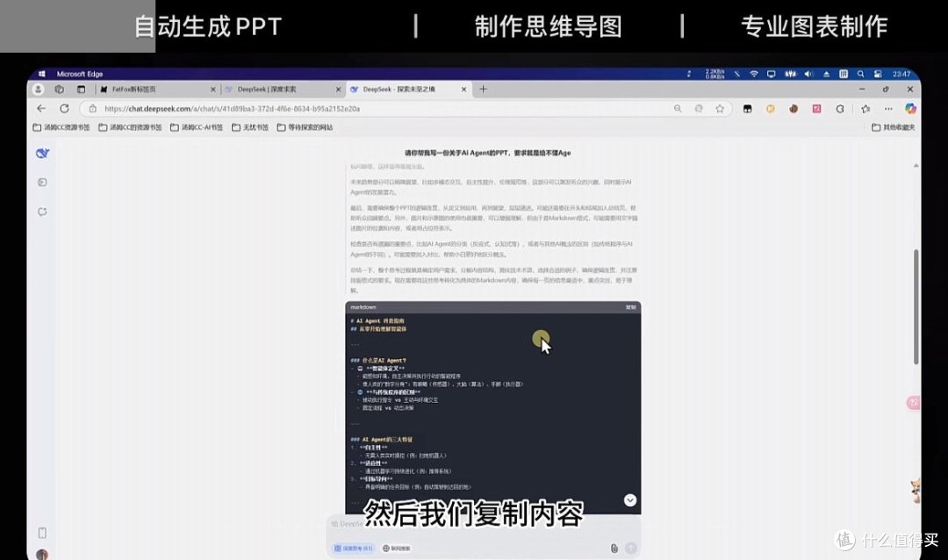Open the brown cookie-like extension icon
Screen dimensions: 948x560
[x=794, y=109]
